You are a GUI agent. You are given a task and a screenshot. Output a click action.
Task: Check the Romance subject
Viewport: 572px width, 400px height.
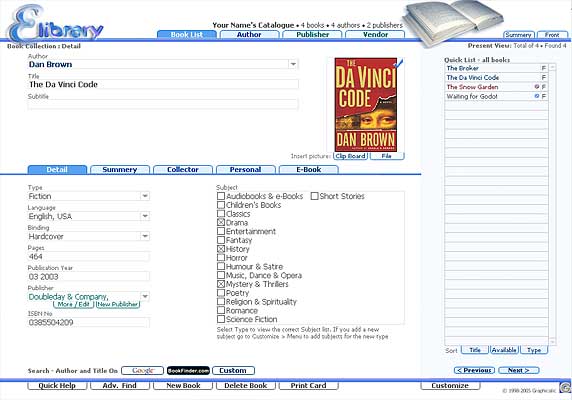[x=221, y=310]
